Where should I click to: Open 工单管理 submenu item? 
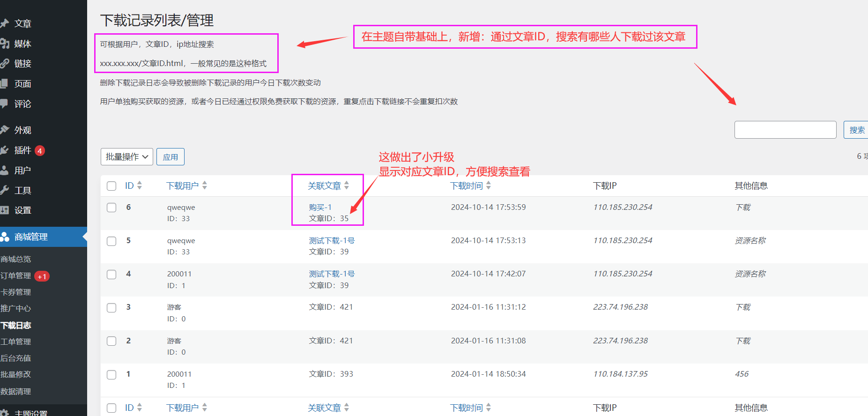click(x=16, y=342)
